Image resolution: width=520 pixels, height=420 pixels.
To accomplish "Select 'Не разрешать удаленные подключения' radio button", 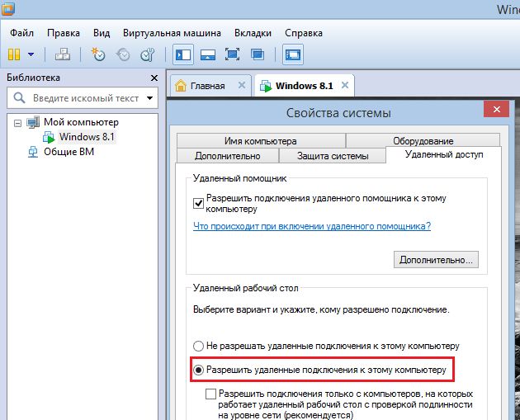I will [198, 346].
